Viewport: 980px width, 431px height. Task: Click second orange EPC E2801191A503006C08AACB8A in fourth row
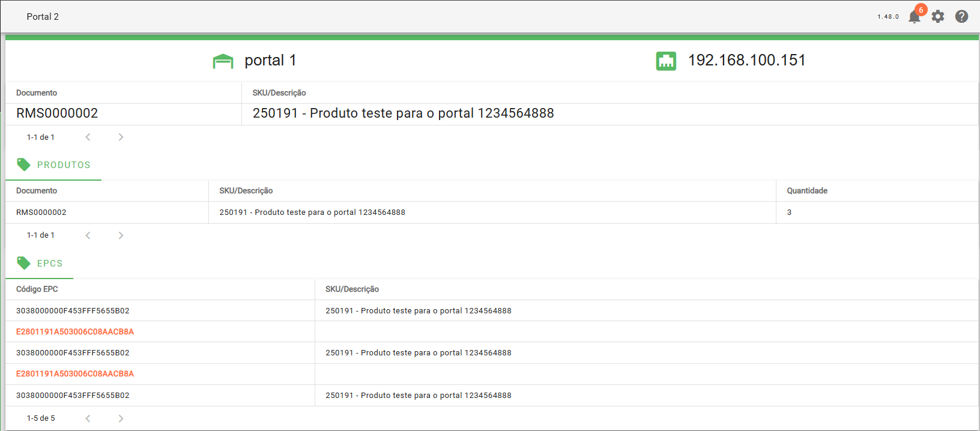coord(75,374)
